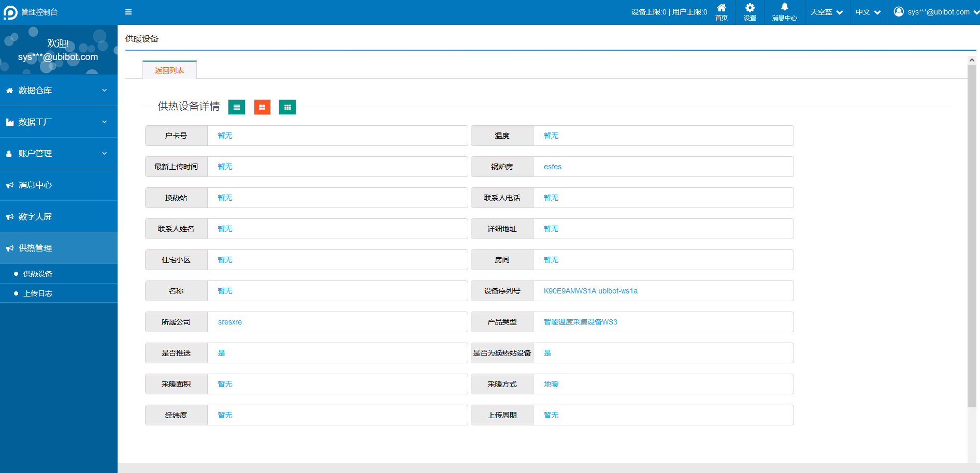The height and width of the screenshot is (473, 980).
Task: Expand the 账户管理 menu chevron
Action: coord(104,153)
